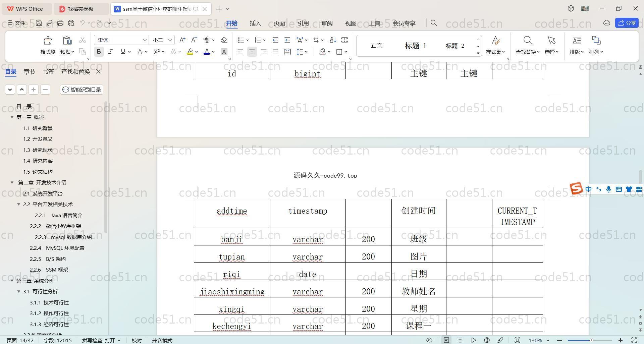Click the Print icon in quick toolbar
The image size is (644, 344).
(60, 23)
